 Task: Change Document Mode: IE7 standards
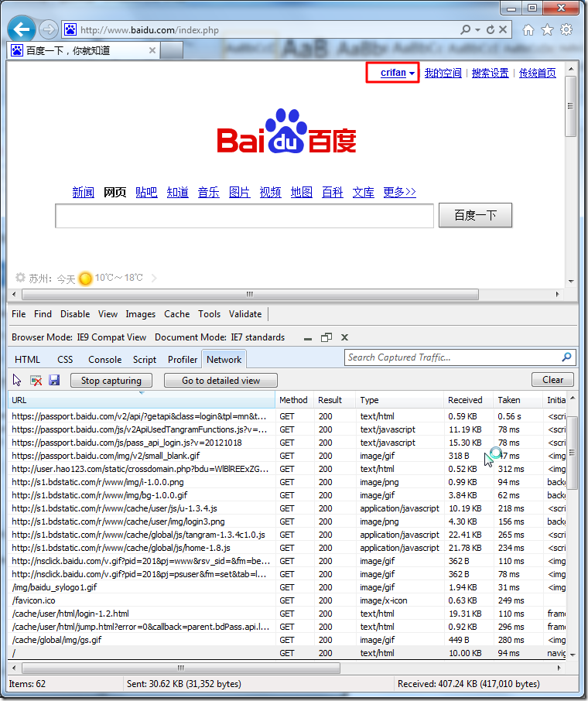tap(220, 337)
